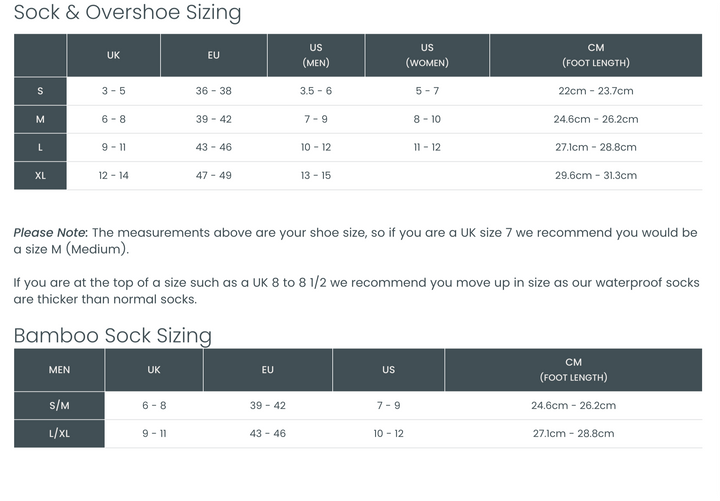This screenshot has width=720, height=501.
Task: Click the "36 - 38" EU size cell
Action: pos(213,91)
